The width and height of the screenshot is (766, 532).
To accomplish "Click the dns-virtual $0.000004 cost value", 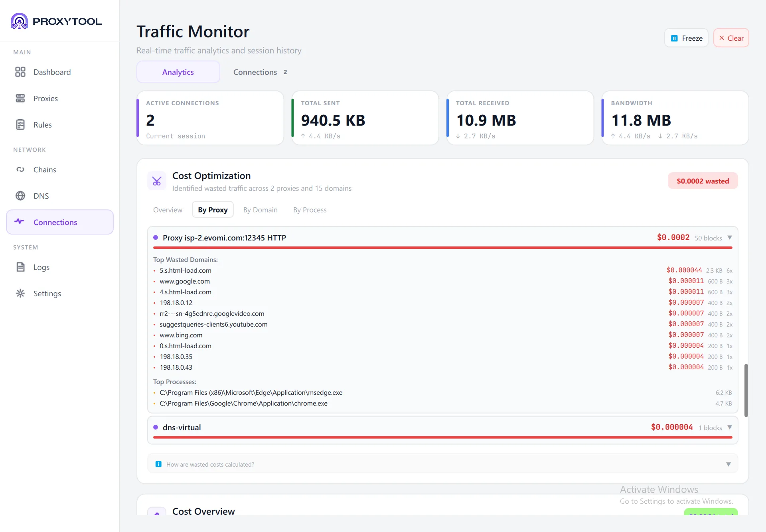I will 672,427.
